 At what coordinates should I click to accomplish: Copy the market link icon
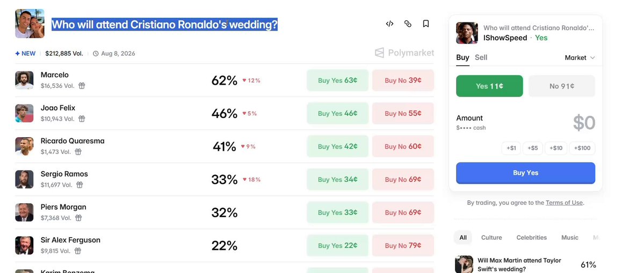click(x=408, y=24)
